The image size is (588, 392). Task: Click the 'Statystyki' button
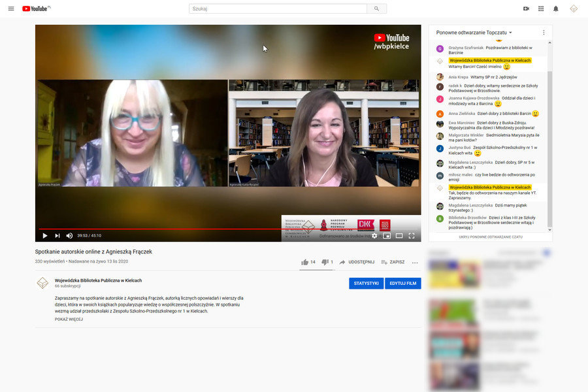click(x=366, y=283)
